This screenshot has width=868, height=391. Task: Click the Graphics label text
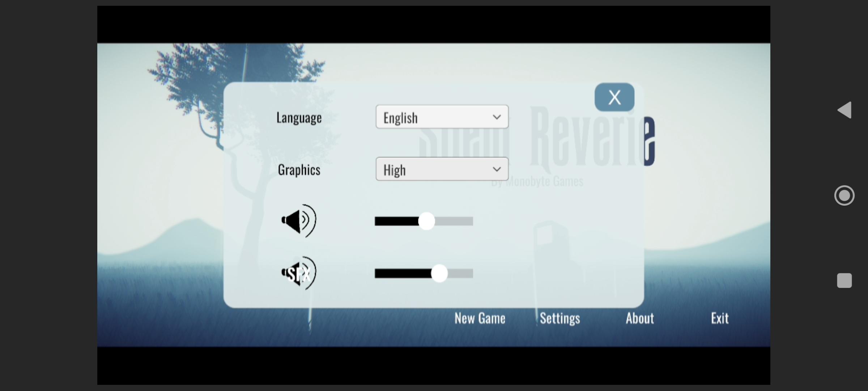[299, 170]
